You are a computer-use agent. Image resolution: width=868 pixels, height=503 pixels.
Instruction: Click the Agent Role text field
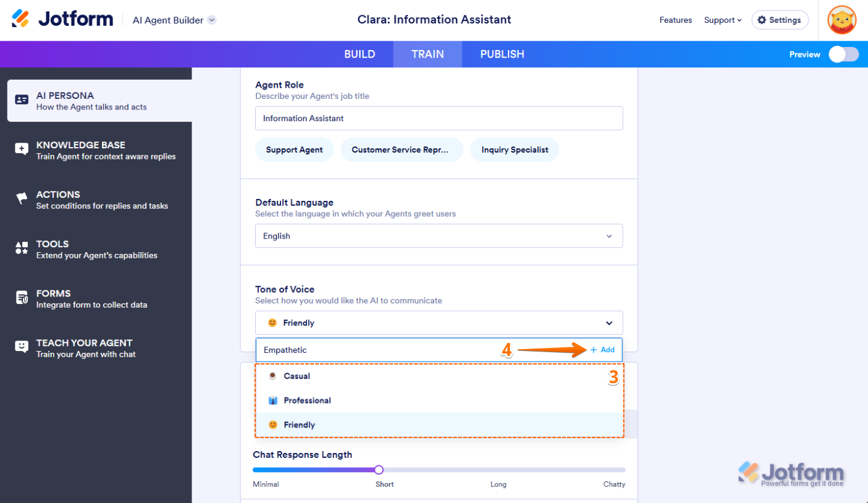[439, 119]
